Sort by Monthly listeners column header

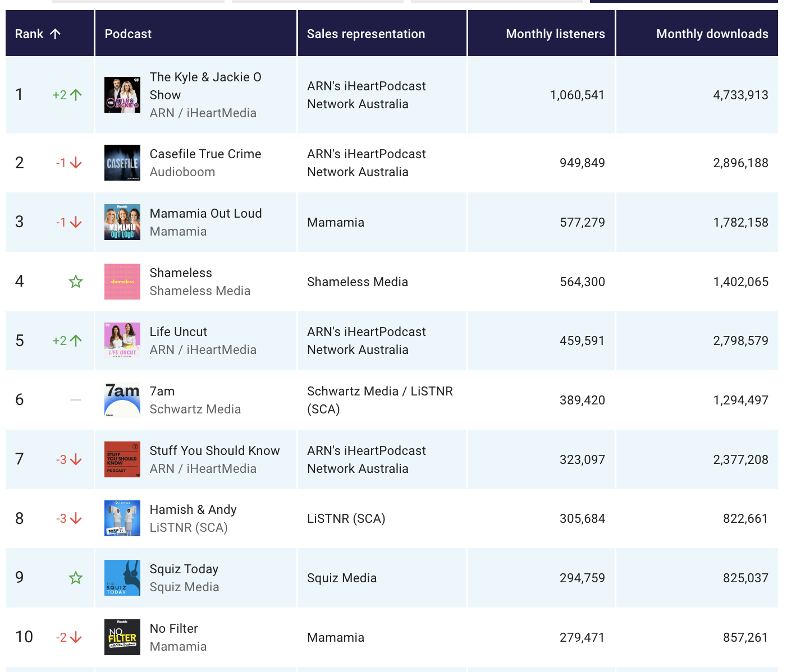pyautogui.click(x=541, y=34)
